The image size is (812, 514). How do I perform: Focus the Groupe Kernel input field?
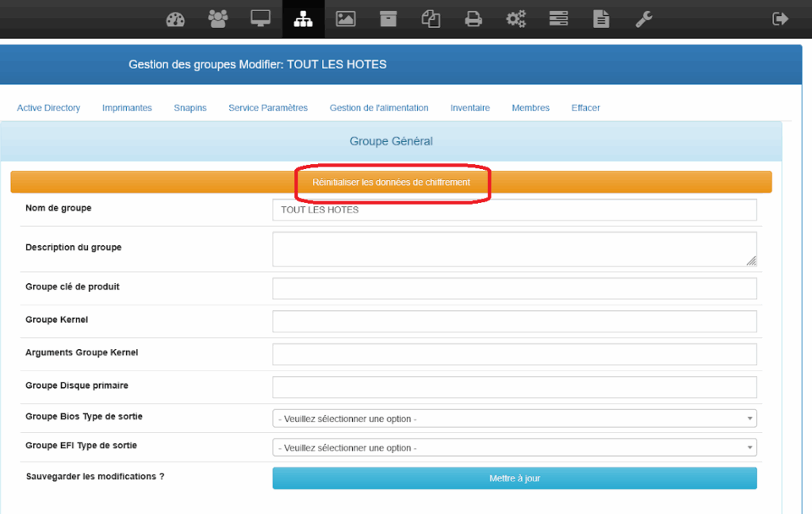514,321
